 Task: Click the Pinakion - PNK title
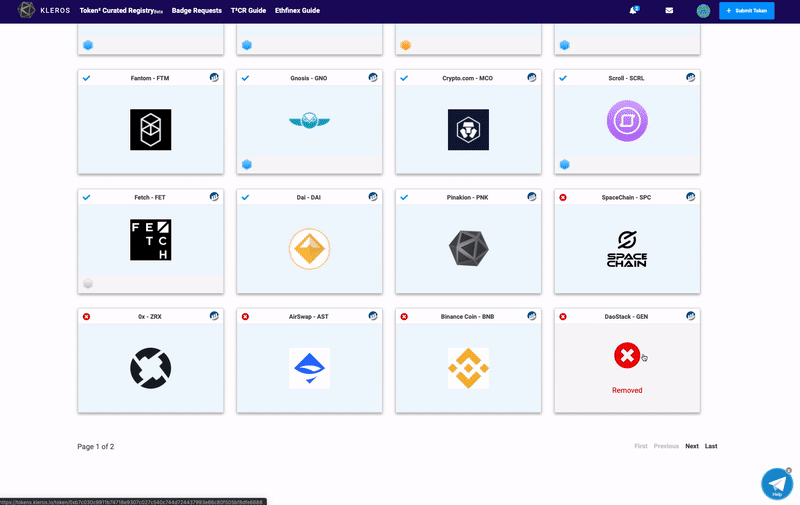467,197
